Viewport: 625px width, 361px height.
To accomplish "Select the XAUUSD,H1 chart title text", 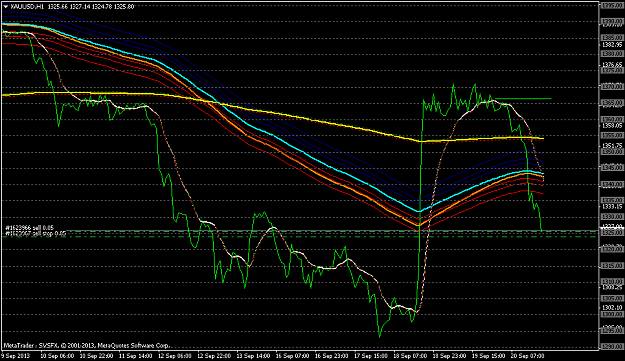I will coord(27,6).
